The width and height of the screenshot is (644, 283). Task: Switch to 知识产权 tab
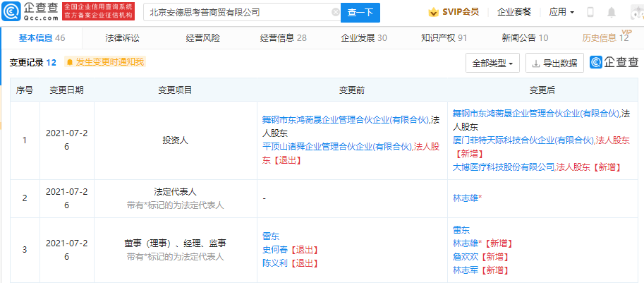tap(444, 38)
